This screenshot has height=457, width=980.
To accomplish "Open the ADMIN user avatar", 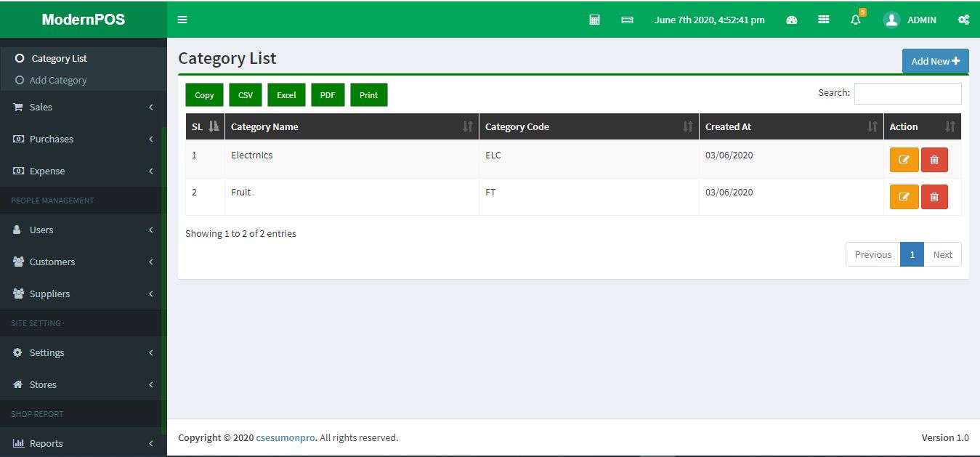I will point(891,20).
